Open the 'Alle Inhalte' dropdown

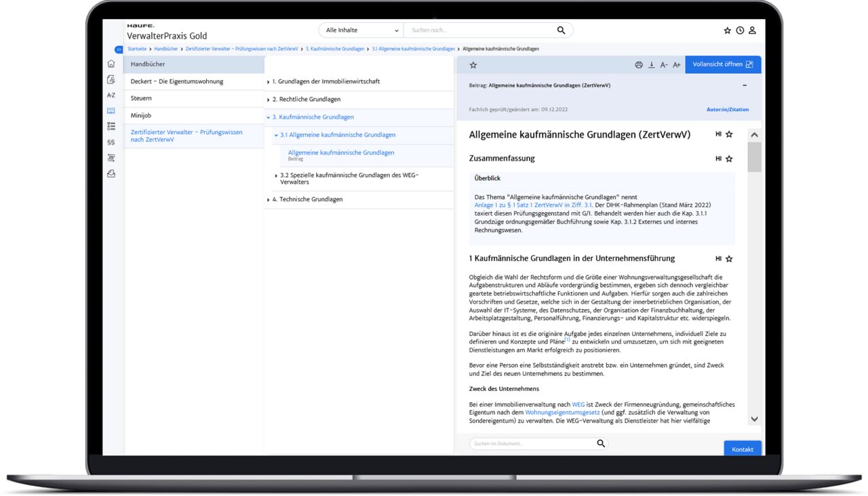[361, 30]
